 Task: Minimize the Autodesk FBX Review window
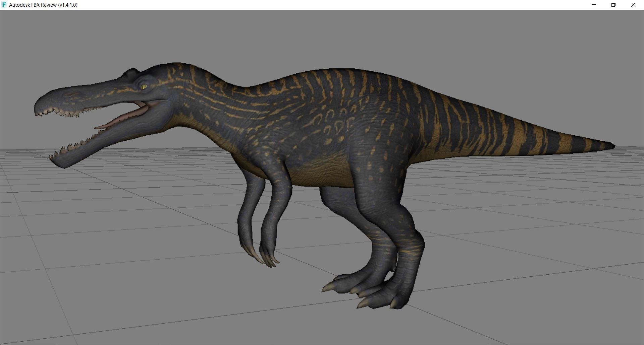point(594,5)
